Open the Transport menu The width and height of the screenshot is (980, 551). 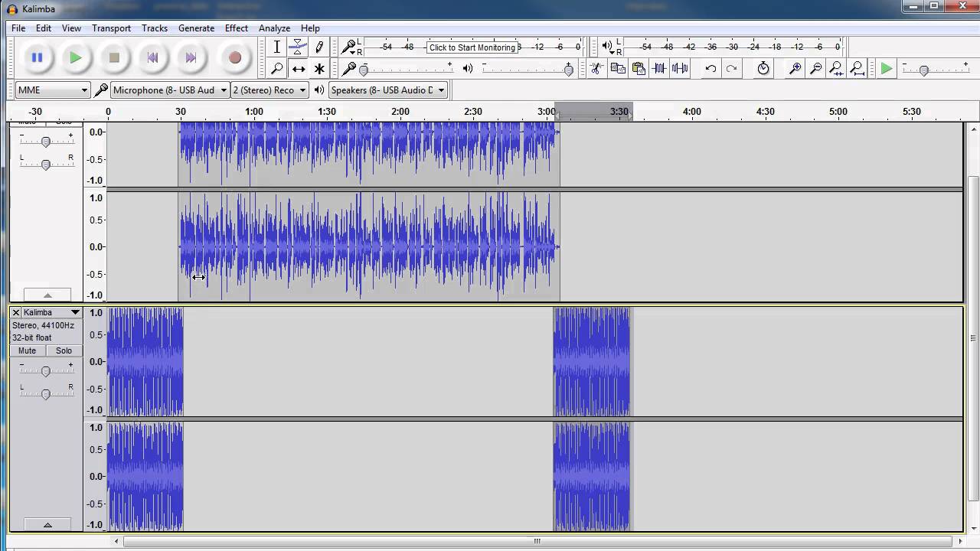[111, 28]
